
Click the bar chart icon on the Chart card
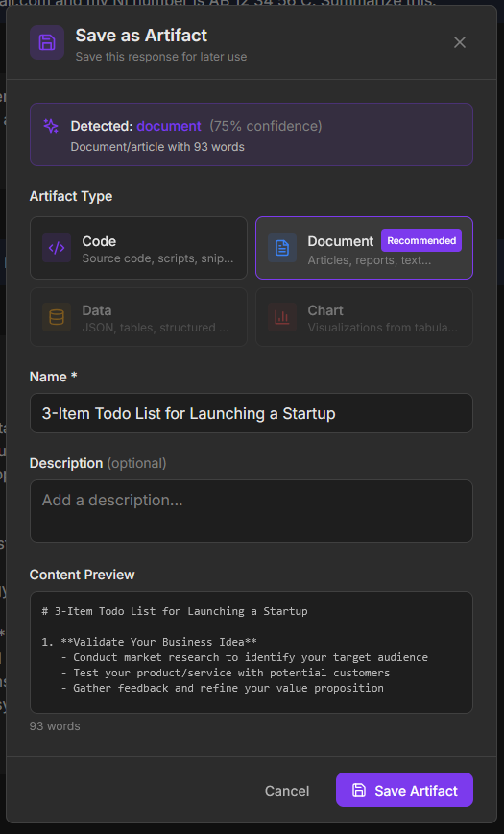pyautogui.click(x=282, y=317)
